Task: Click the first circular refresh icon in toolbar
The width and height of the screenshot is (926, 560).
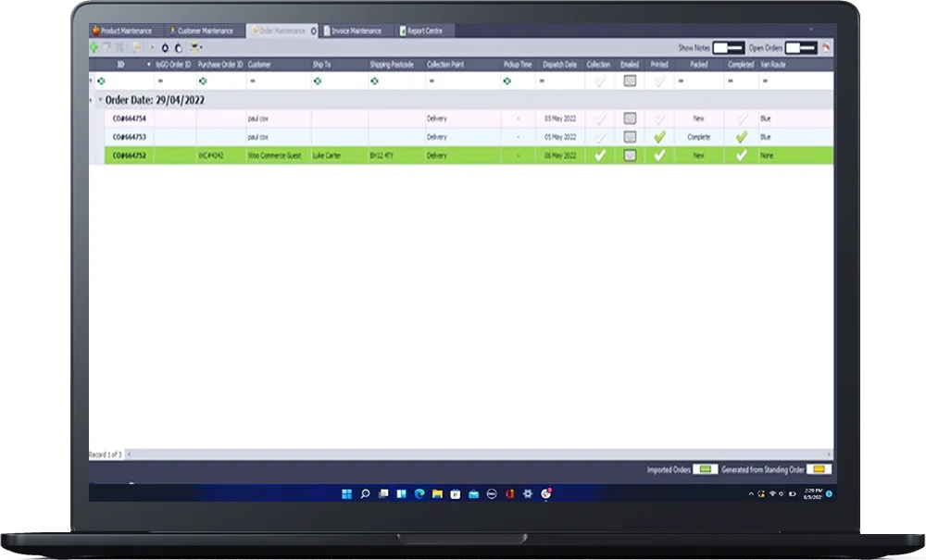Action: point(165,48)
